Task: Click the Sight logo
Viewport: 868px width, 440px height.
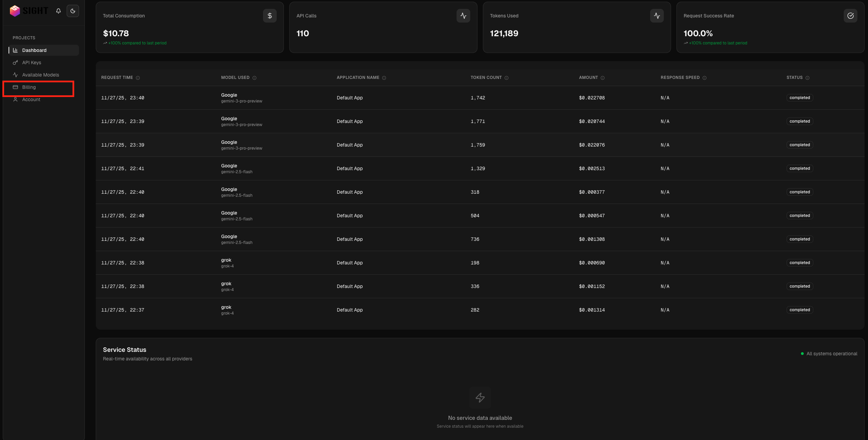Action: (29, 11)
